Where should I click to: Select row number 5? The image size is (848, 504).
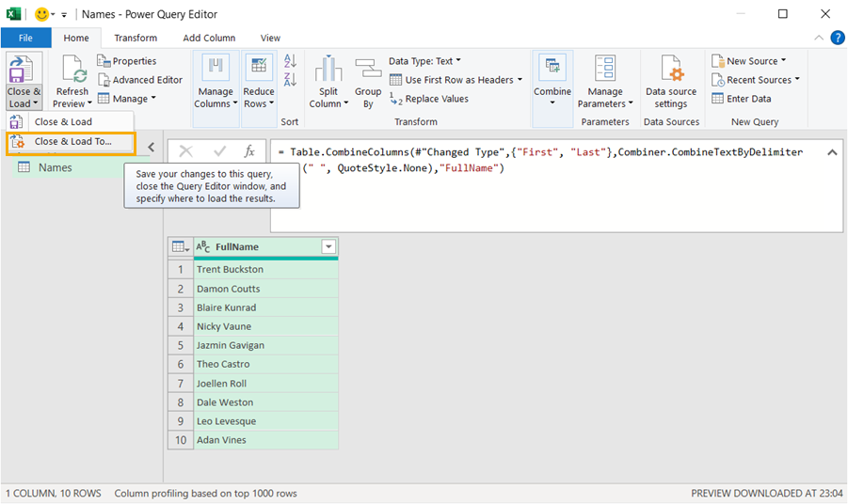tap(181, 345)
